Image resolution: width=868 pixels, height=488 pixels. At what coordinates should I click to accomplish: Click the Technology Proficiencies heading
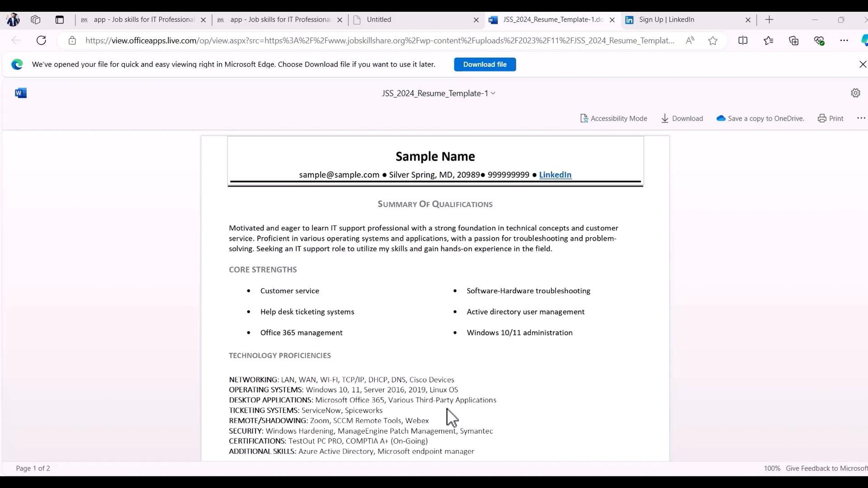(x=280, y=356)
